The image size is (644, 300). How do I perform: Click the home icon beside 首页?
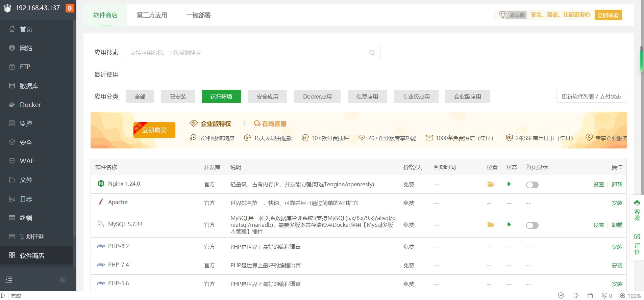pyautogui.click(x=12, y=29)
